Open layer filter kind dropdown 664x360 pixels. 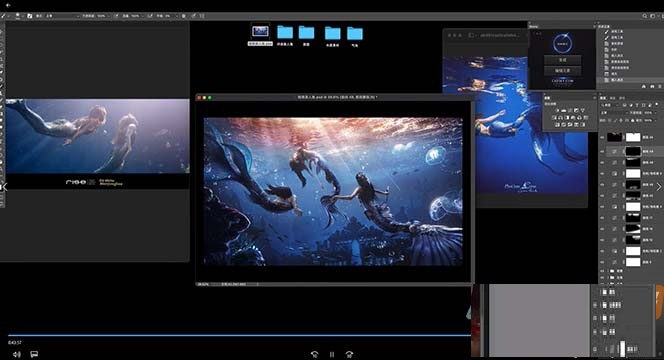[x=609, y=105]
